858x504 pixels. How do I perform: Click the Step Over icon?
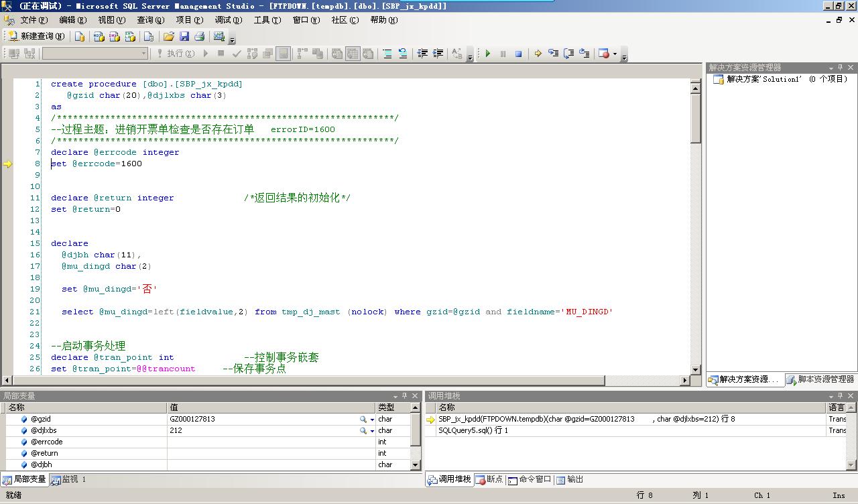point(568,54)
